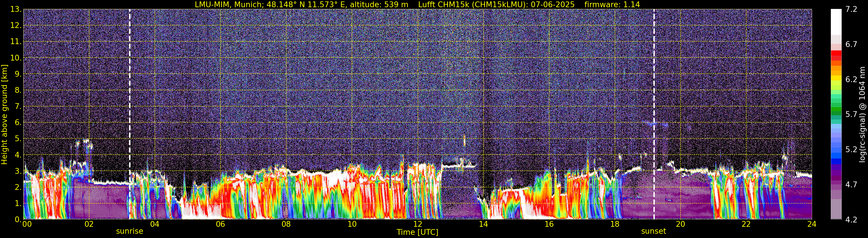Image resolution: width=868 pixels, height=238 pixels.
Task: Click the time tick label '04'
Action: [155, 224]
